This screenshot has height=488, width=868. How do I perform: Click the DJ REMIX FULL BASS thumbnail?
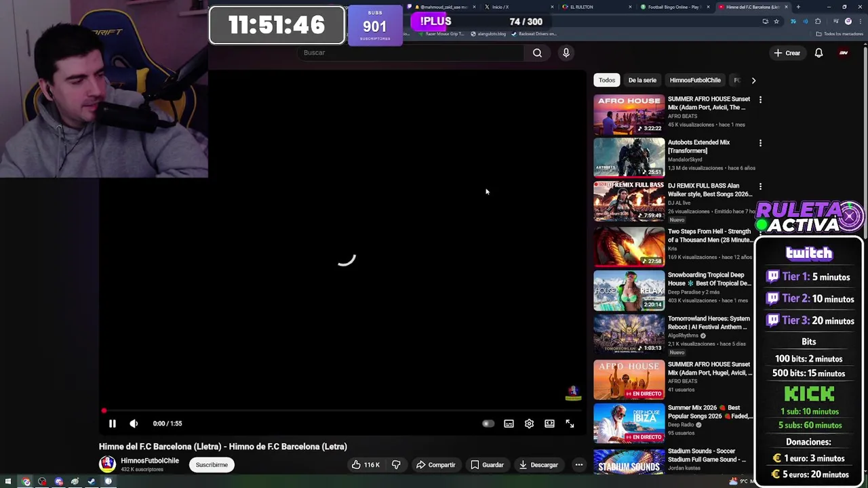(x=629, y=201)
